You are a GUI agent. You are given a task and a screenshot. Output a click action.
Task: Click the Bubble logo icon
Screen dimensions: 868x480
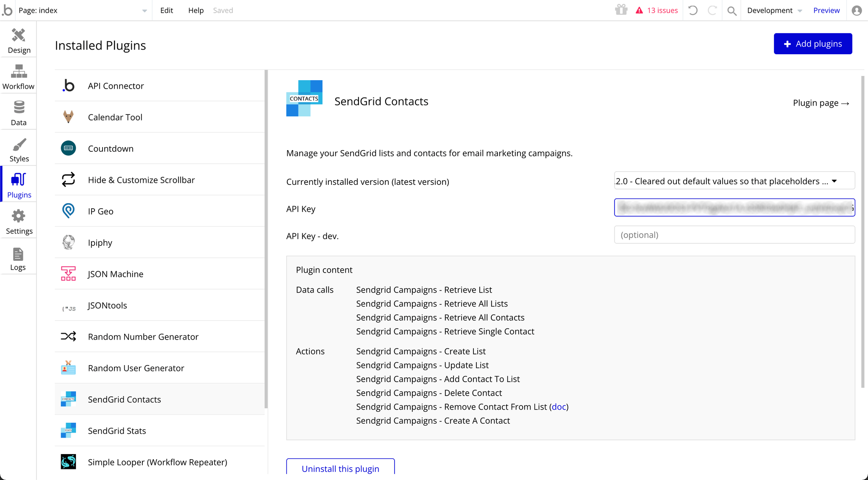(x=7, y=10)
